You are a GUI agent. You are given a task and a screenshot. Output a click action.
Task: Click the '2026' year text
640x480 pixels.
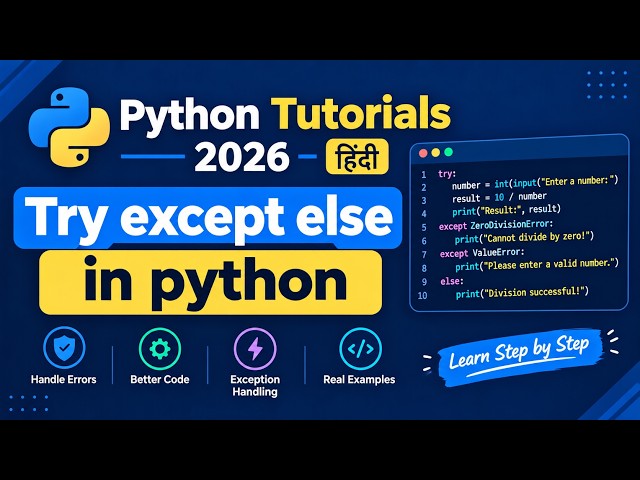pos(242,157)
